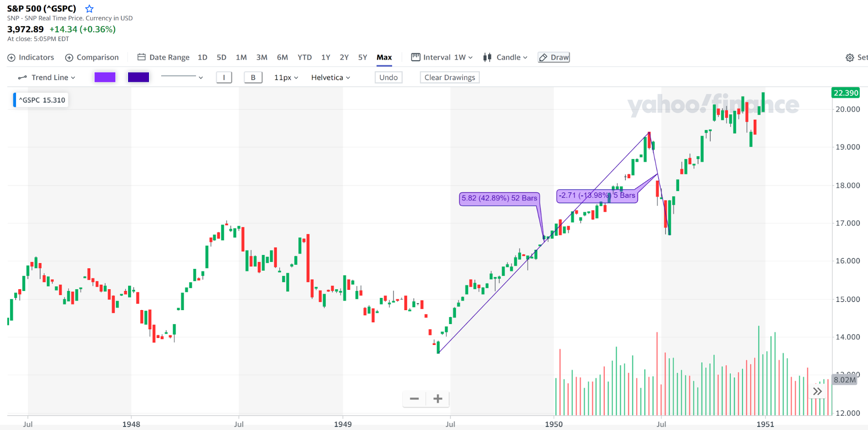The height and width of the screenshot is (430, 868).
Task: Open chart Settings gear
Action: coord(850,57)
